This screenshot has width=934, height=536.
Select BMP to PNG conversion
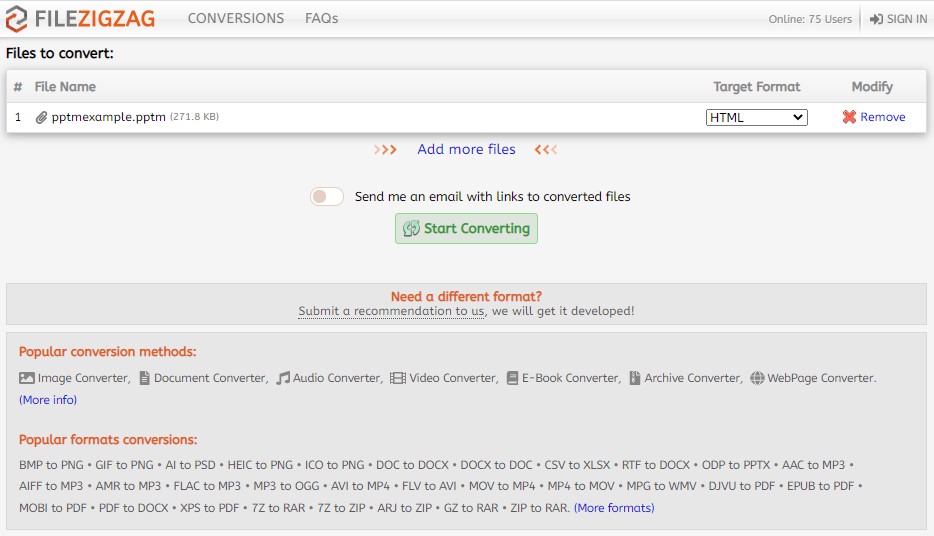pyautogui.click(x=51, y=465)
